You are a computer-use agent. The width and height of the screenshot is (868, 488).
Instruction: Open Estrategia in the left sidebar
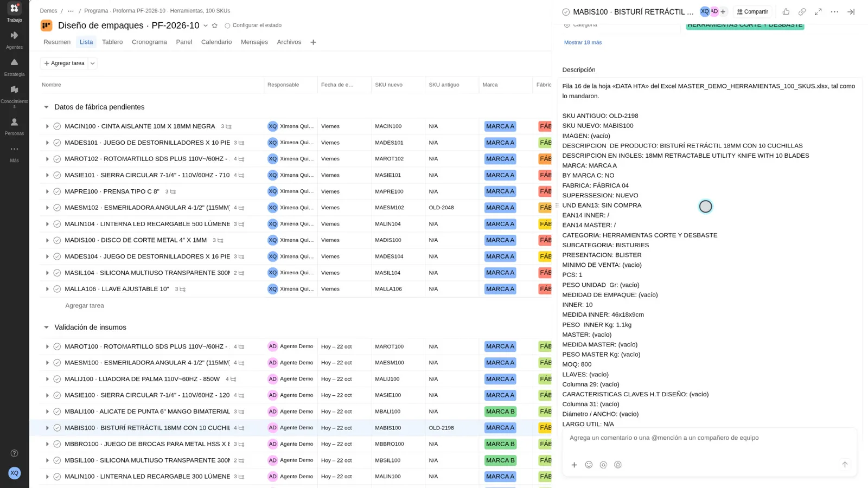tap(14, 67)
